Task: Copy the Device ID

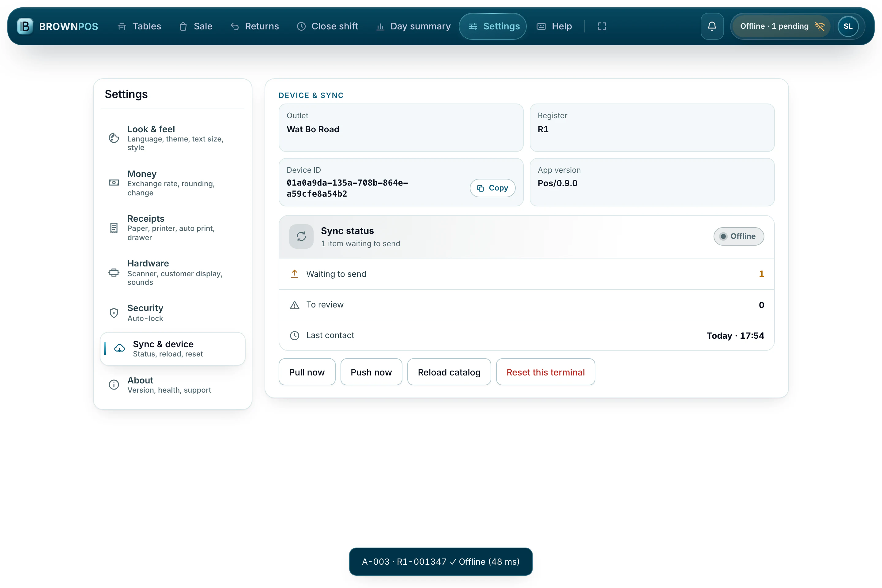Action: point(492,188)
